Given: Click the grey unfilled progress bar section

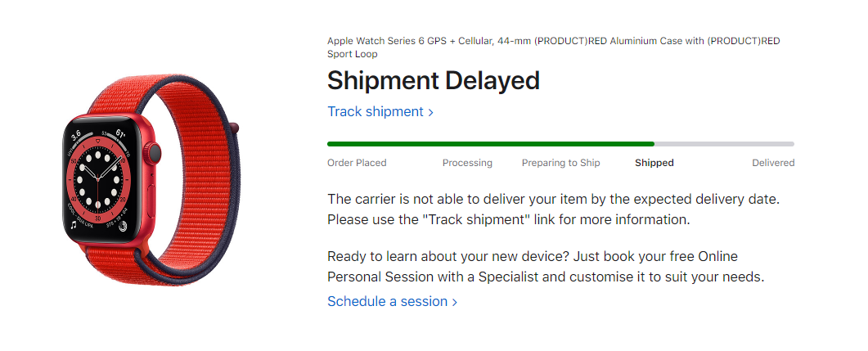Looking at the screenshot, I should [724, 144].
